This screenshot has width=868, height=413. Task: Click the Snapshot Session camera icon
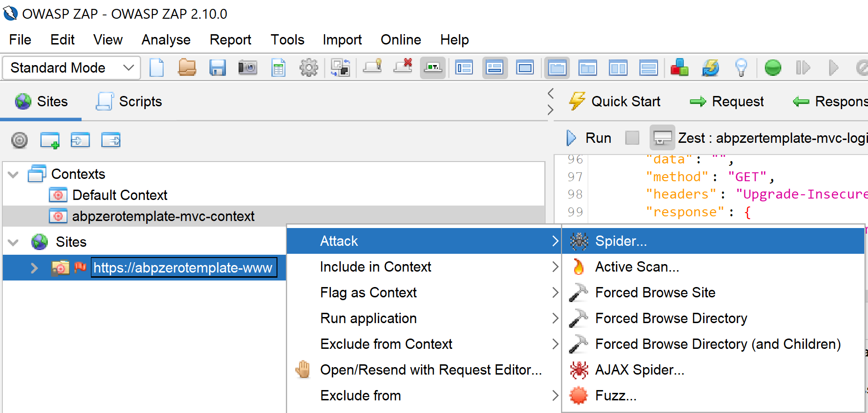point(247,68)
